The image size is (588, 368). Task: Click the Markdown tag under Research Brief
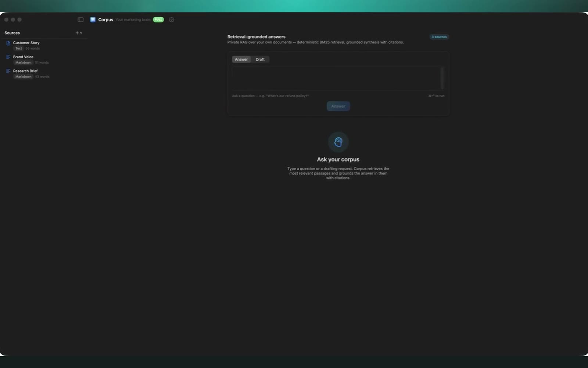point(23,77)
